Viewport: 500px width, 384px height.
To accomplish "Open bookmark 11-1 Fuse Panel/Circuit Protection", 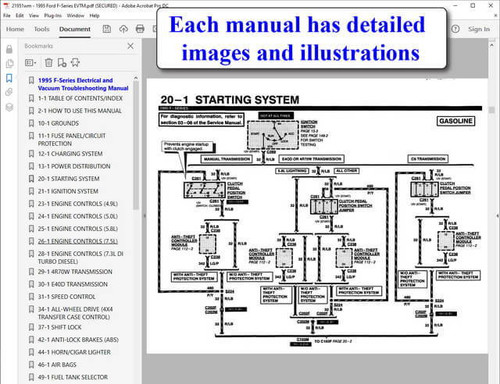I will point(72,140).
